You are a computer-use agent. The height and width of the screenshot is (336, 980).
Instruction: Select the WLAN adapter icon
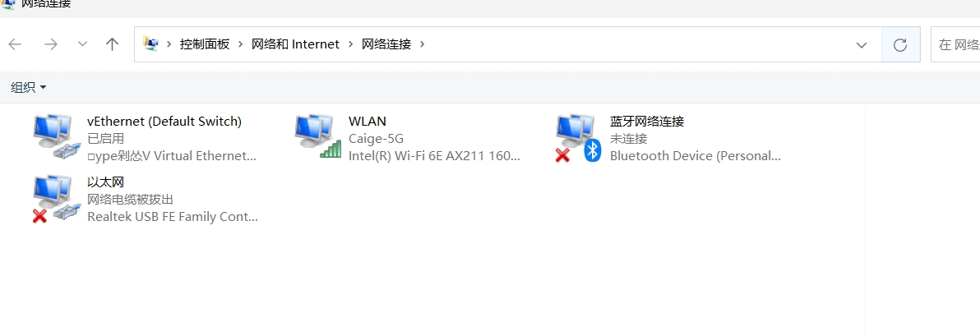point(318,136)
